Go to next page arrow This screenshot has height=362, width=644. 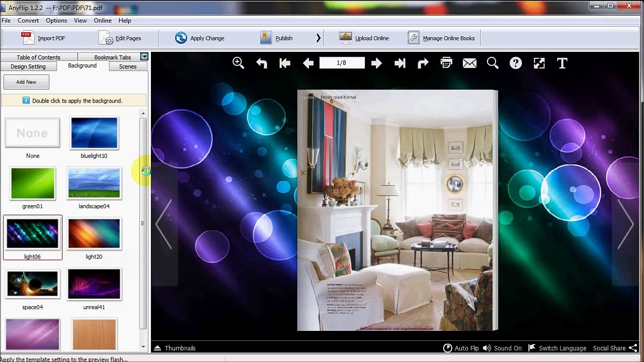(376, 63)
